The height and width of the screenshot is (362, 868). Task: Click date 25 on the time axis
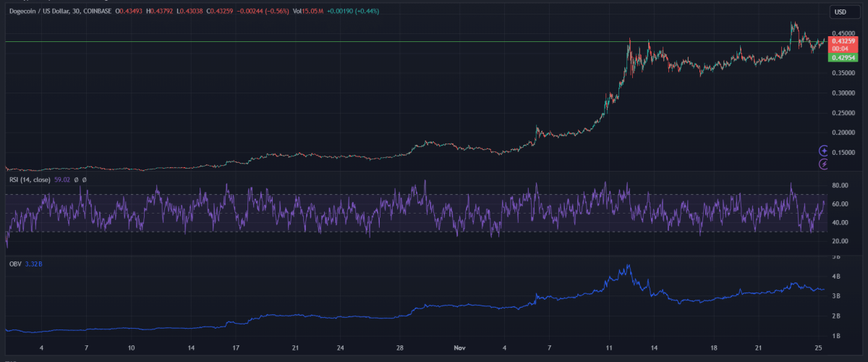817,348
